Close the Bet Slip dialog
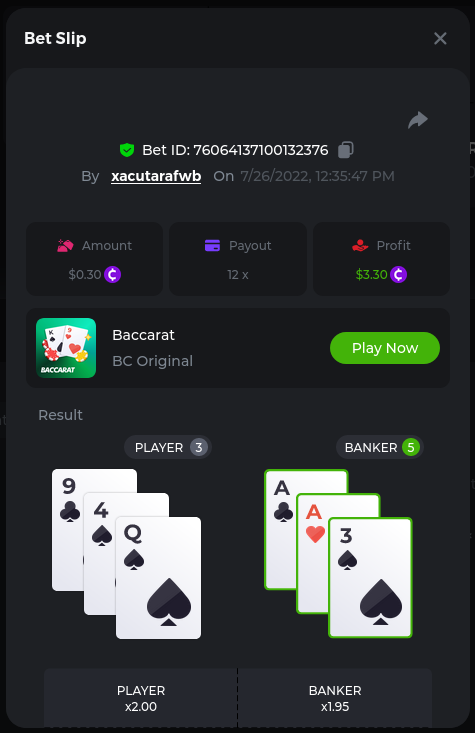The height and width of the screenshot is (733, 475). point(440,38)
